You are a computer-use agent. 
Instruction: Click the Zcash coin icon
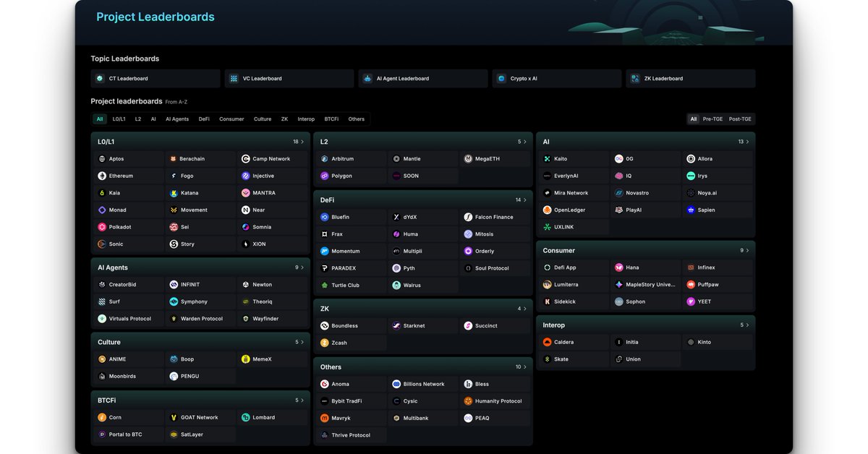(325, 343)
